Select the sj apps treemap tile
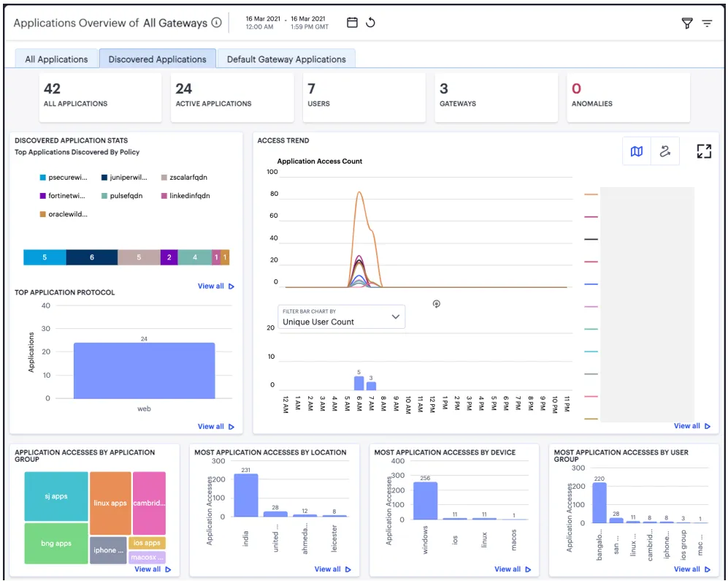The image size is (728, 581). click(x=56, y=496)
